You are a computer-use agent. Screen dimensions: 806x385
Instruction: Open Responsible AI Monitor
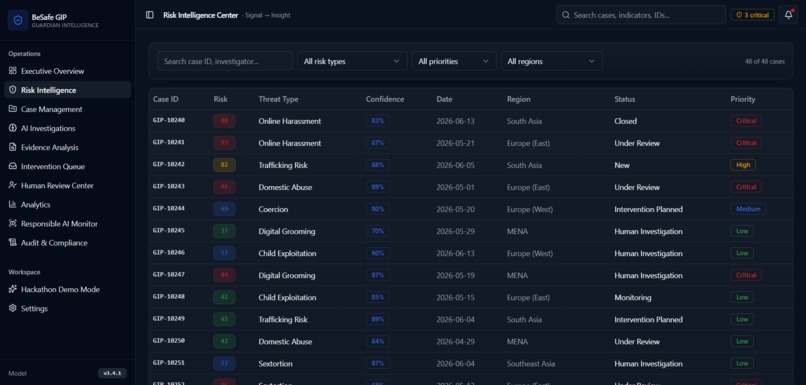pyautogui.click(x=67, y=223)
